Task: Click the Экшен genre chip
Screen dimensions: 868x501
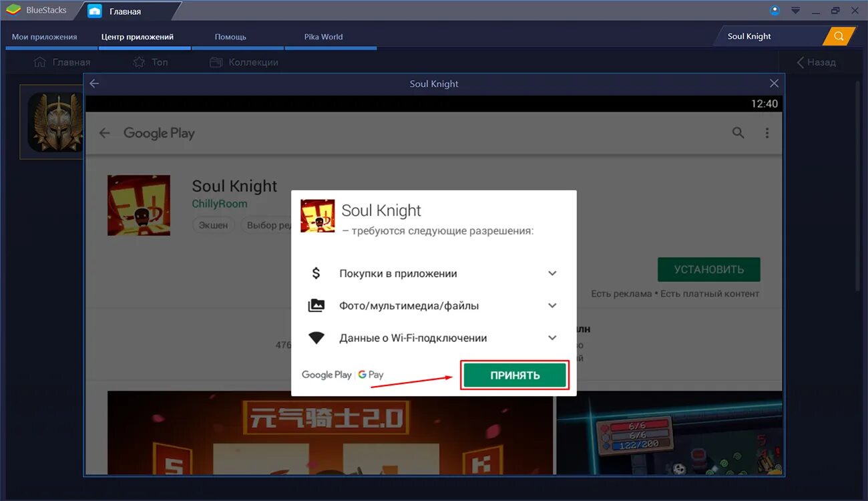Action: (214, 225)
